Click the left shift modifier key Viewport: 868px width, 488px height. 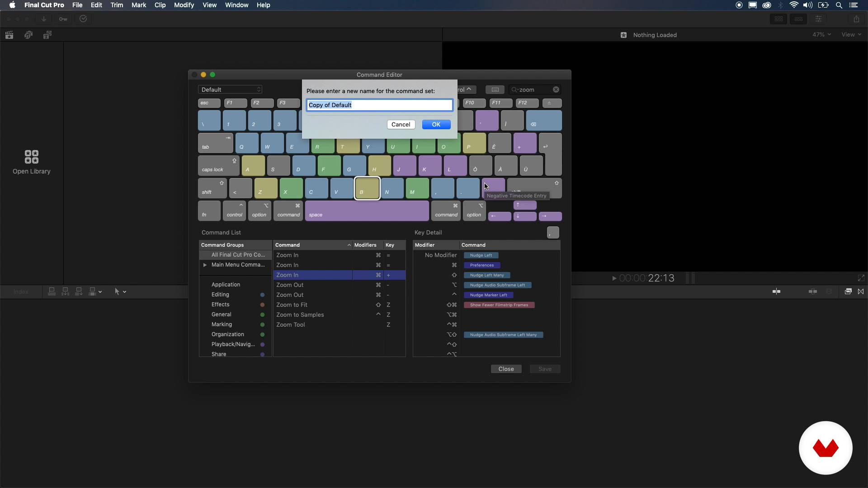212,188
